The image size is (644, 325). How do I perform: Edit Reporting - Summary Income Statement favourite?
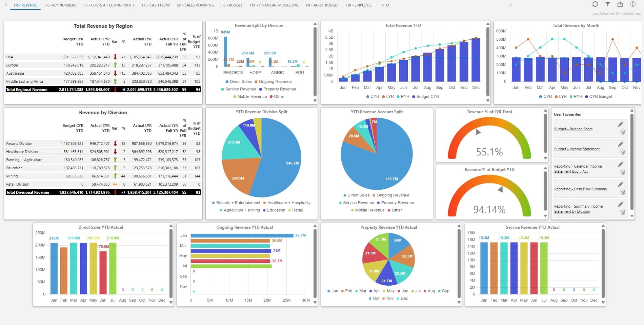pyautogui.click(x=621, y=205)
